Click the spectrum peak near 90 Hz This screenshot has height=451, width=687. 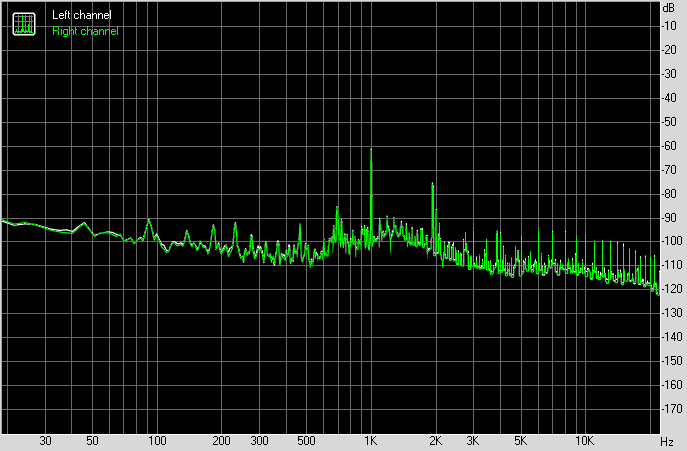(x=149, y=220)
